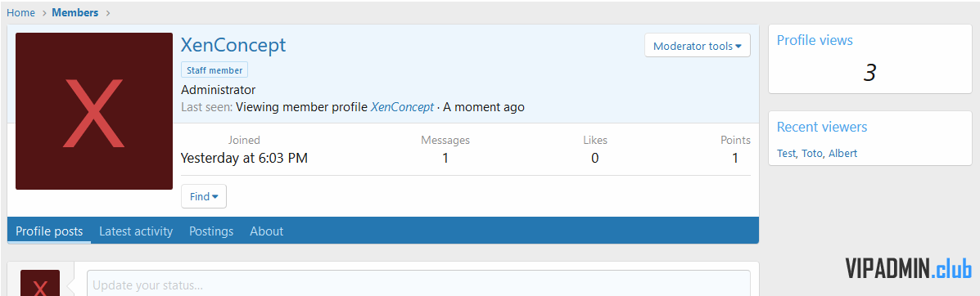Open the Postings tab

click(211, 231)
